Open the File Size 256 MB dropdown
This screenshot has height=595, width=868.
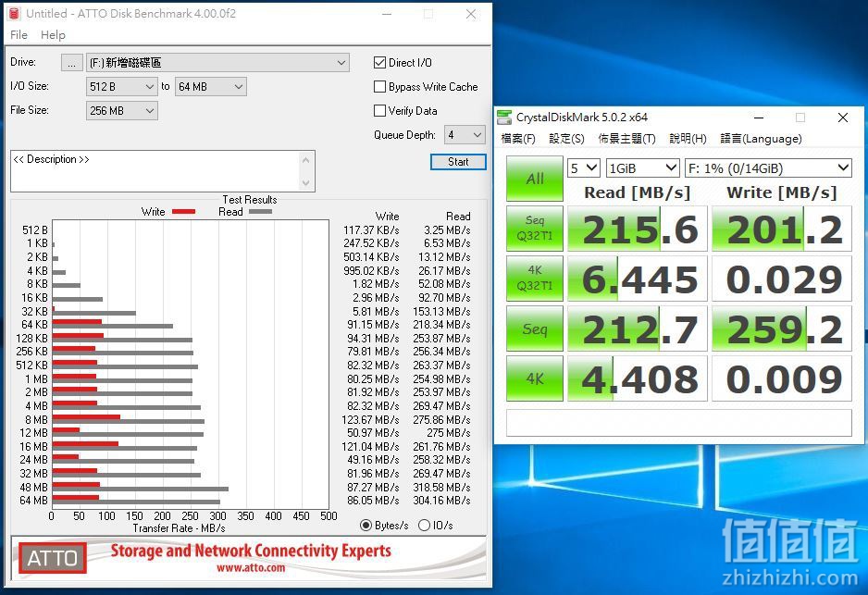pyautogui.click(x=122, y=111)
